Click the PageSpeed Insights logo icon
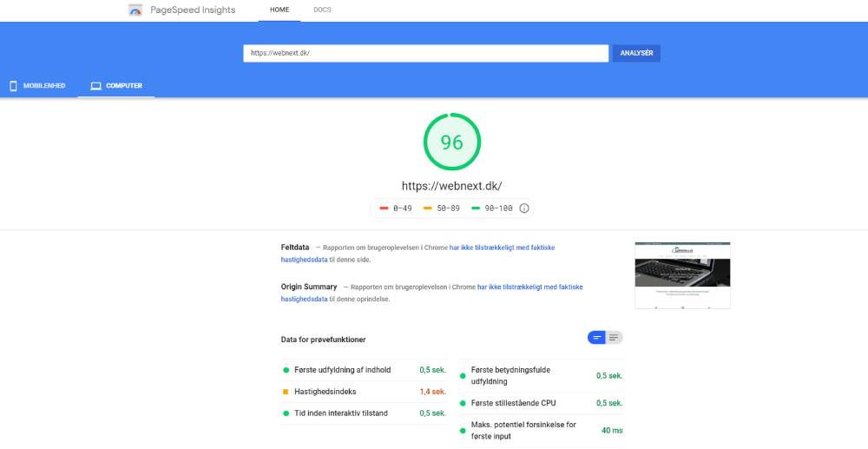868x449 pixels. point(135,10)
